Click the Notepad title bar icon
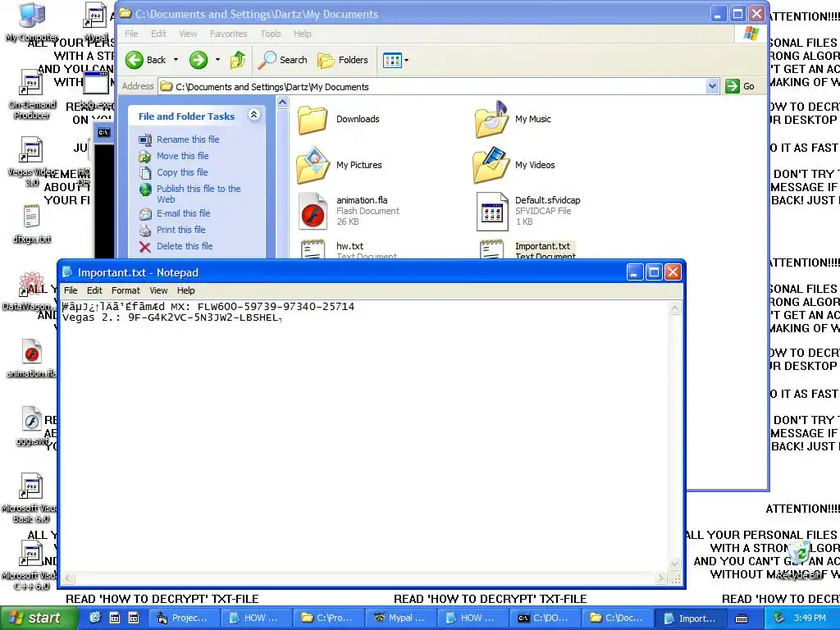Screen dimensions: 840x630 point(67,272)
